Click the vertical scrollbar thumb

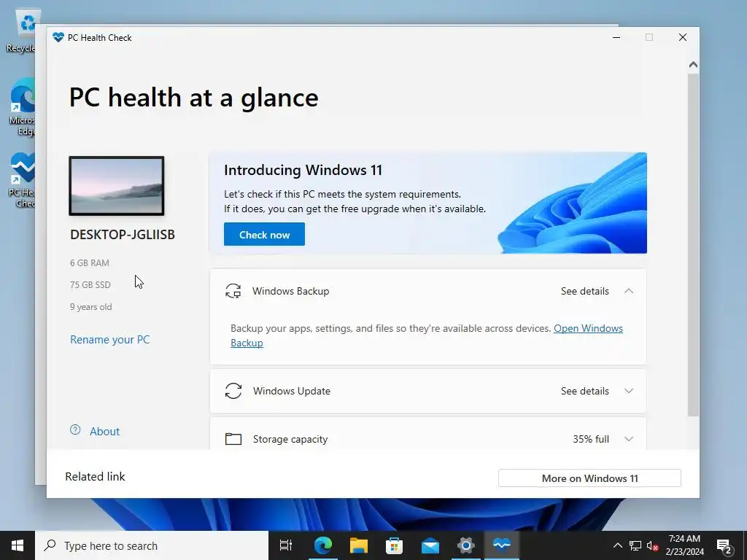coord(693,245)
